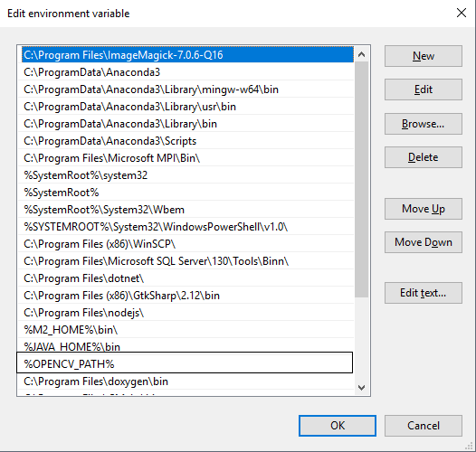Open the Browse... folder dialog
The image size is (476, 452).
click(x=424, y=124)
